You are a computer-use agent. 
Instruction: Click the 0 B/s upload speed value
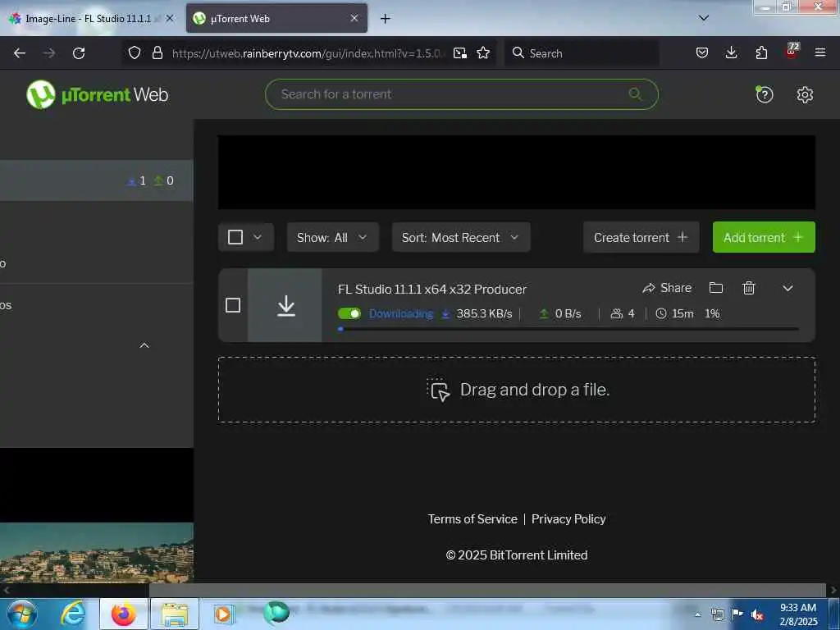coord(568,313)
